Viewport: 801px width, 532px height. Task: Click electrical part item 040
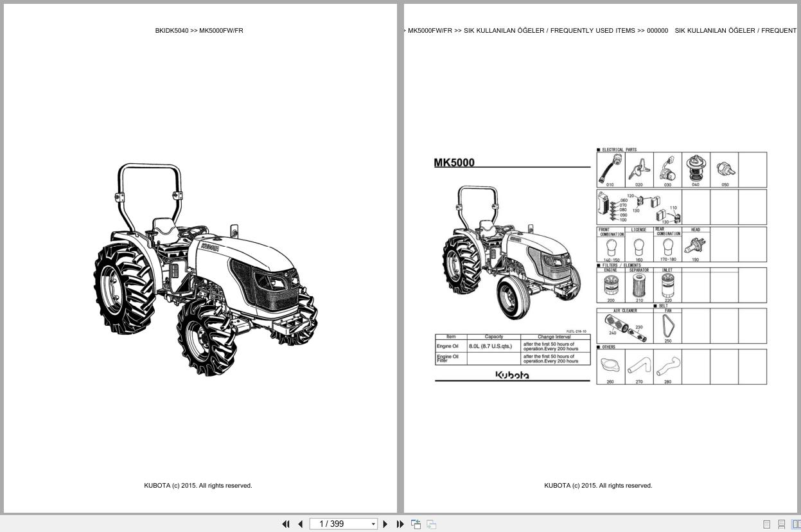(696, 170)
